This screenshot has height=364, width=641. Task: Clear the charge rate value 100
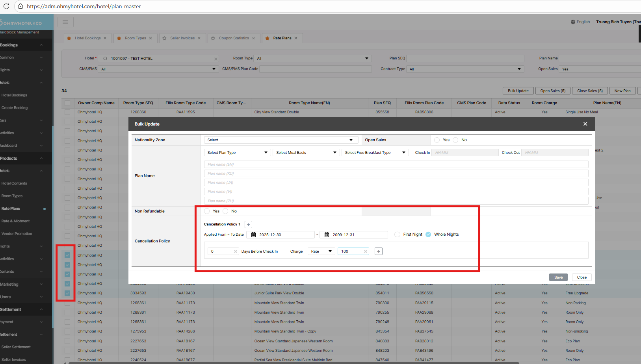(x=365, y=251)
